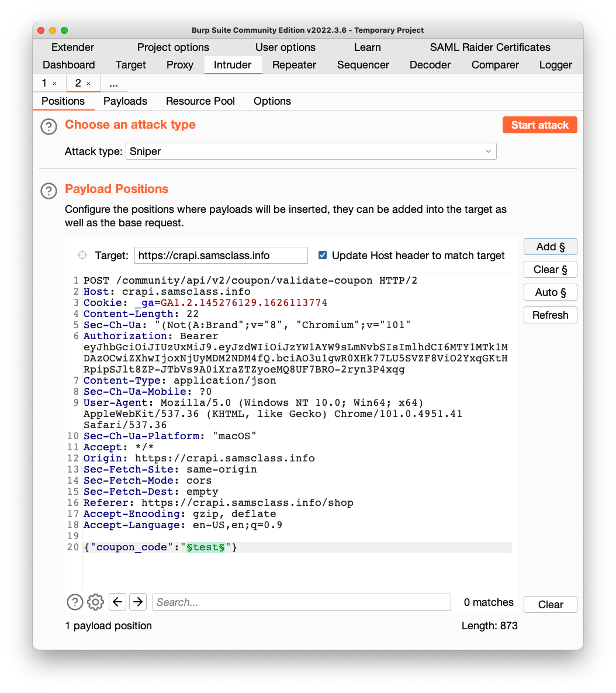Go to previous search match arrow
Screen dimensions: 616x693
(x=117, y=602)
